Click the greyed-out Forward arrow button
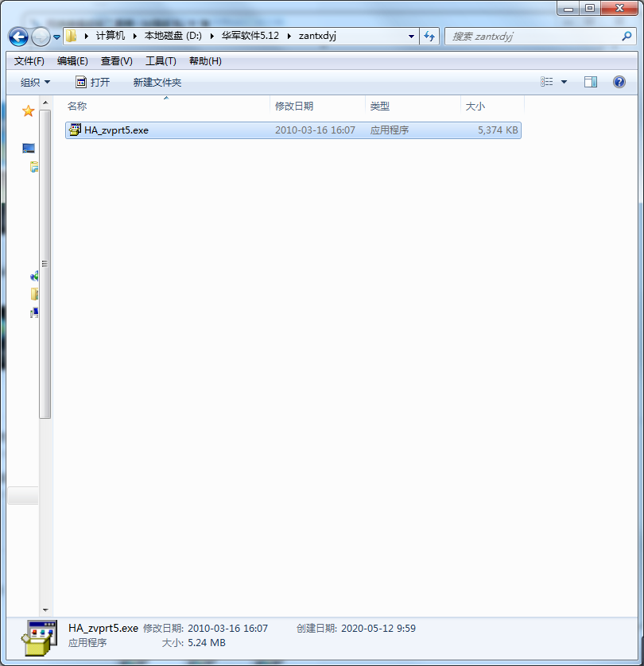 [x=41, y=37]
